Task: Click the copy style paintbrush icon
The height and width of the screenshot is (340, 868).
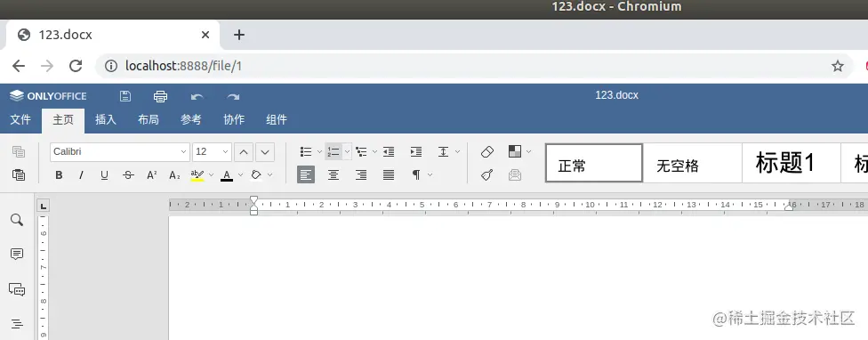Action: [487, 175]
